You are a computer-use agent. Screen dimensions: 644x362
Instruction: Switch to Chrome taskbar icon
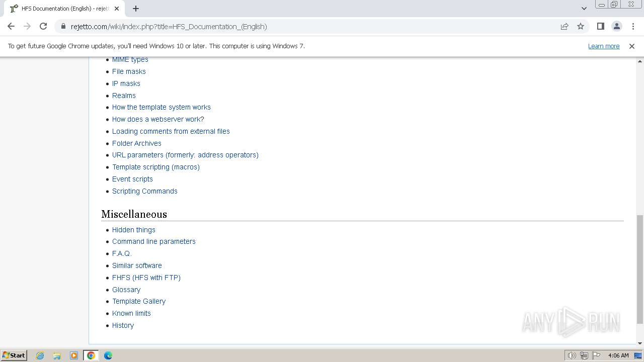click(x=91, y=355)
